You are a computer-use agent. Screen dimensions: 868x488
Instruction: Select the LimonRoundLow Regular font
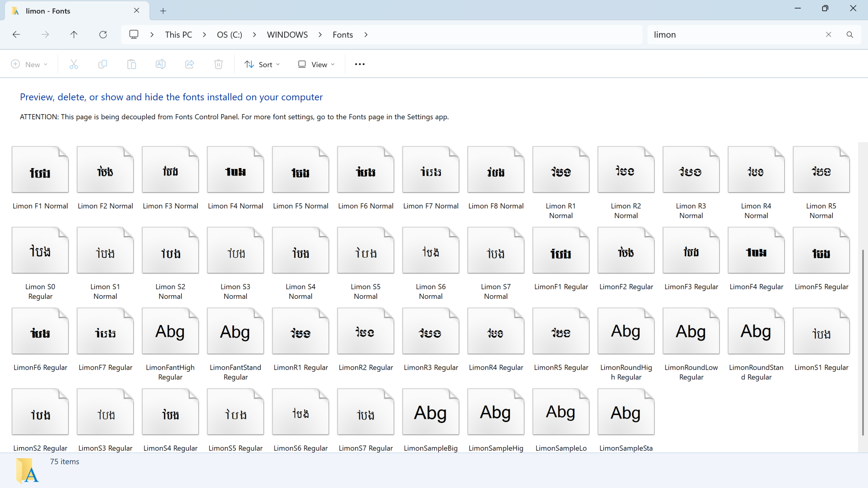(691, 344)
